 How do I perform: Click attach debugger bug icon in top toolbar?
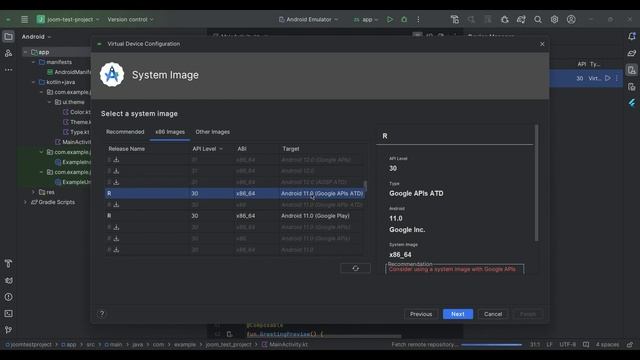click(x=505, y=19)
